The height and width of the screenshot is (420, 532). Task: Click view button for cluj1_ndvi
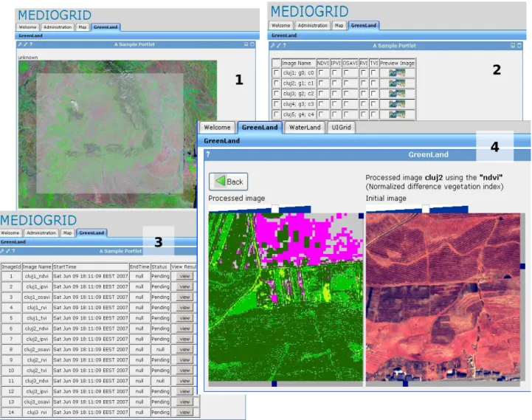[x=184, y=276]
